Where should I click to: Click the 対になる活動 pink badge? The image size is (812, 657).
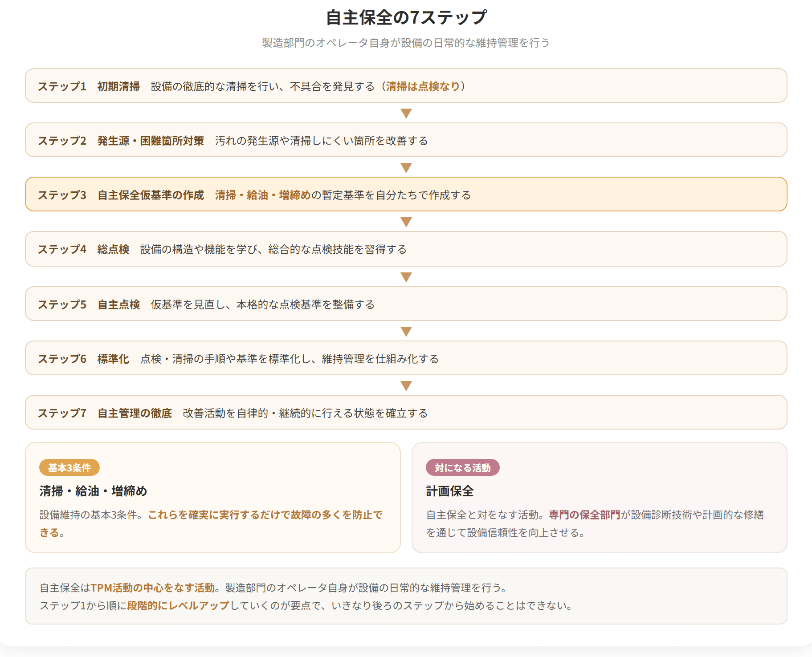tap(463, 468)
